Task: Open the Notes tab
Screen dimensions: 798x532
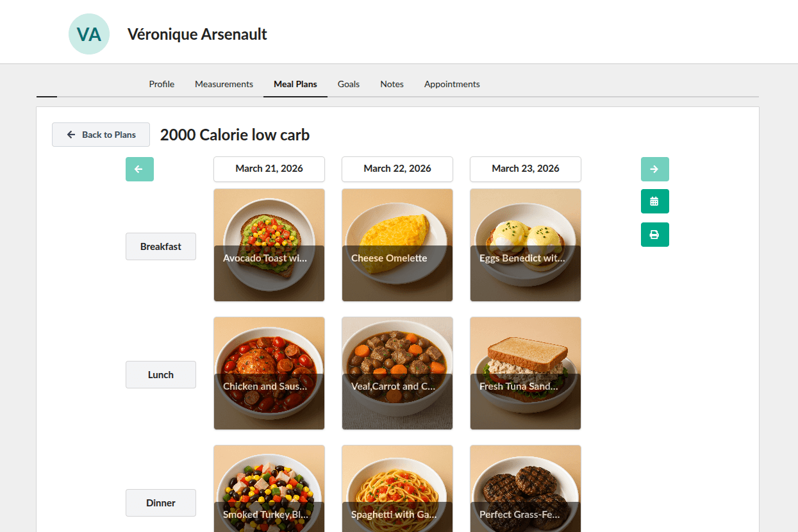Action: coord(392,84)
